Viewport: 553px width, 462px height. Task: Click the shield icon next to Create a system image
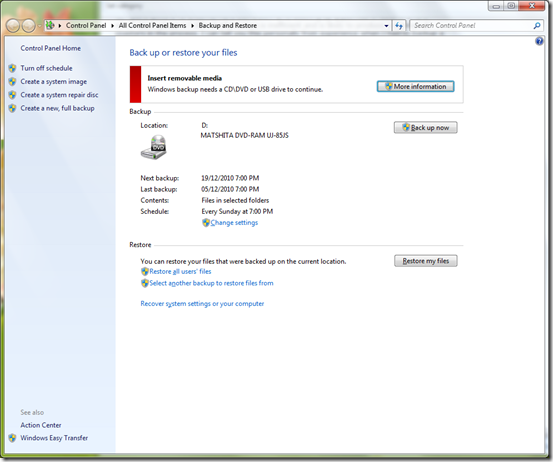click(x=12, y=81)
